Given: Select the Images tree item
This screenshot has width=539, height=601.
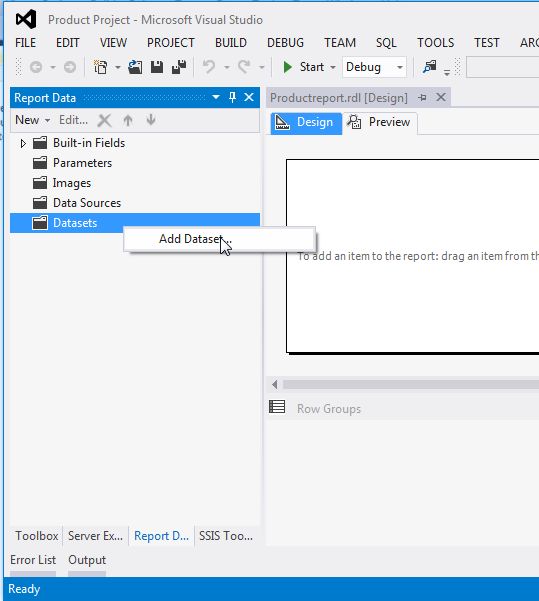Looking at the screenshot, I should point(72,183).
